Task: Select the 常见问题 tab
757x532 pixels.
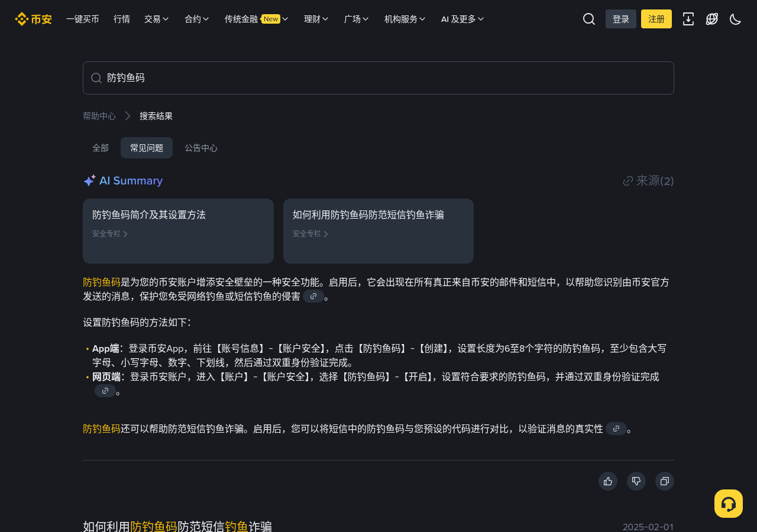Action: 147,148
